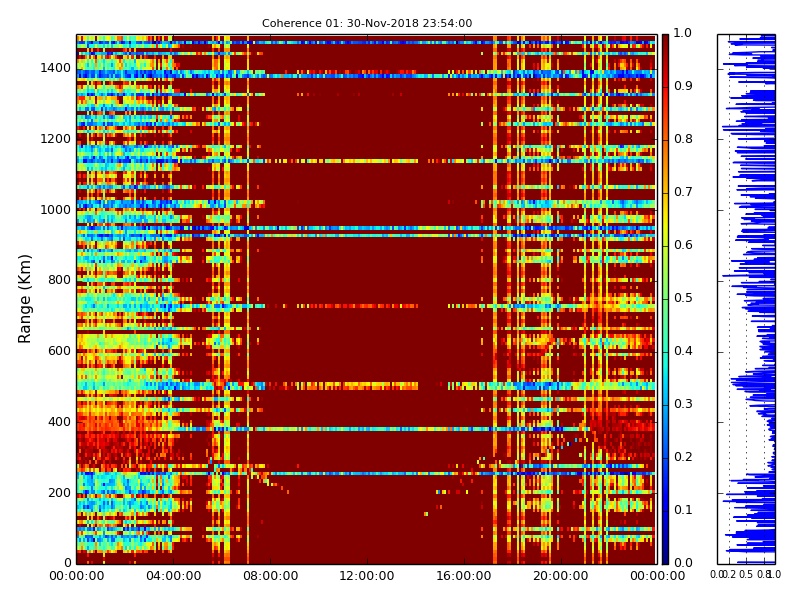Viewport: 800px width, 600px height.
Task: Click the 12:00:00 time axis label
Action: pyautogui.click(x=367, y=576)
